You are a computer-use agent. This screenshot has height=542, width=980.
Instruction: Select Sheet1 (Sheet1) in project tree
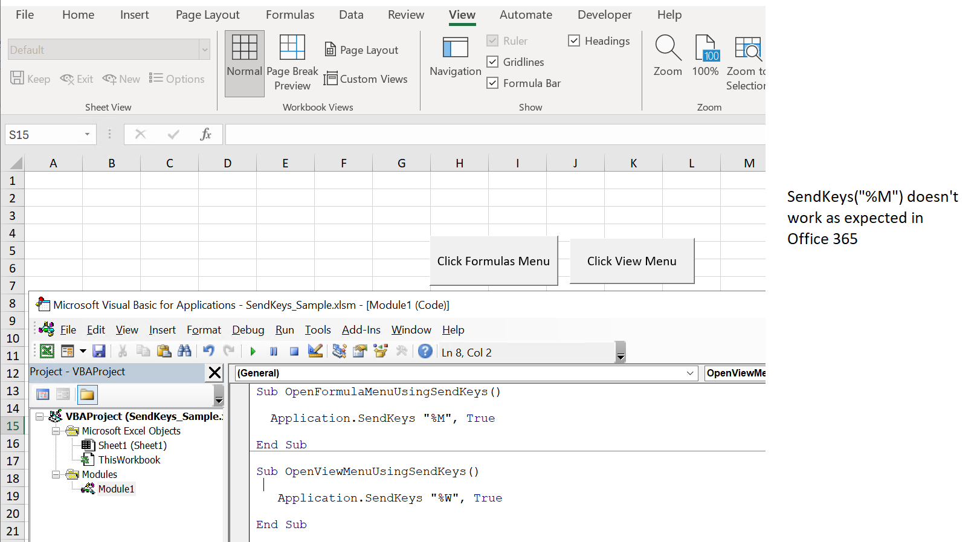click(132, 445)
